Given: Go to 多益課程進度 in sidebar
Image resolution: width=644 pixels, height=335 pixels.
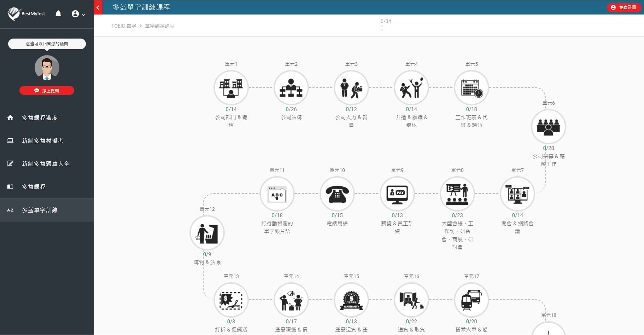Looking at the screenshot, I should coord(47,118).
